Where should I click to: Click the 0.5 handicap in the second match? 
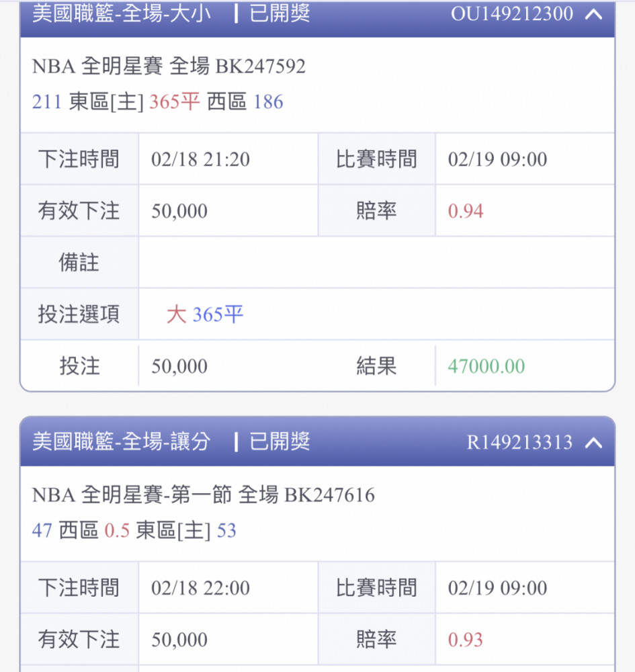coord(117,531)
